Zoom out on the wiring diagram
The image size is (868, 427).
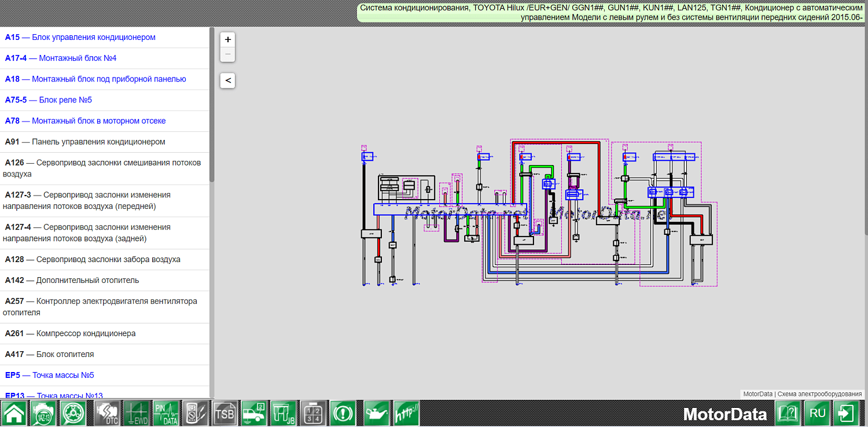click(228, 54)
